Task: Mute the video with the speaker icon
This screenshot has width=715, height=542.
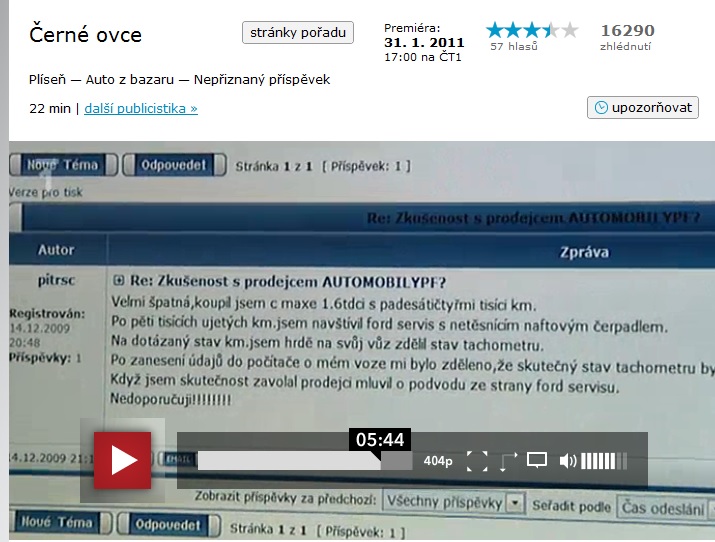Action: 567,461
